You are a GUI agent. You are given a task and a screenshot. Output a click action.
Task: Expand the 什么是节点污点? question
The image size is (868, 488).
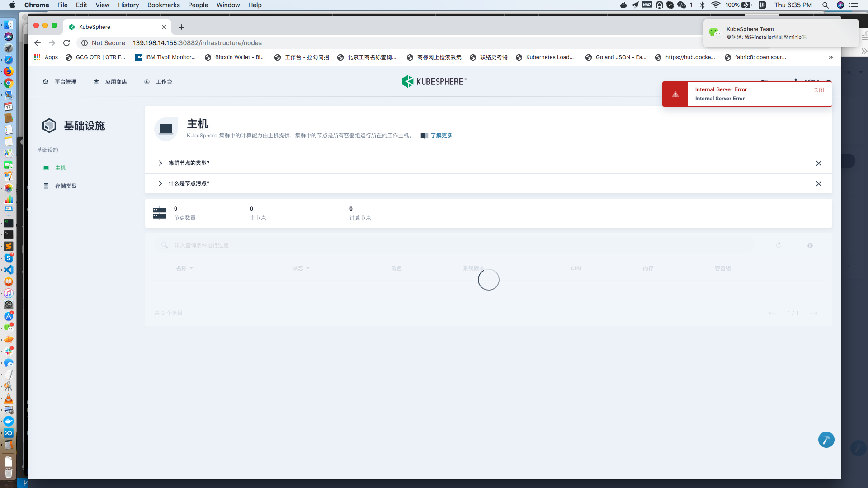[189, 183]
